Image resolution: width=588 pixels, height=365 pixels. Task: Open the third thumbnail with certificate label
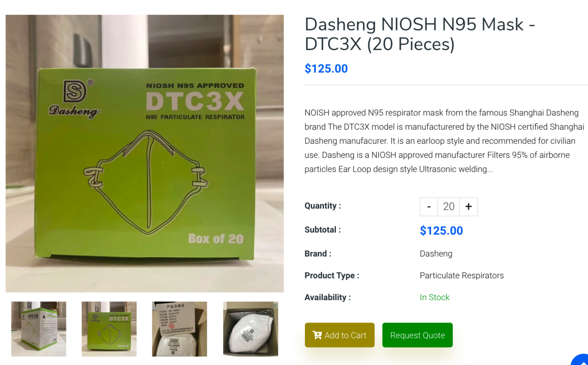[x=179, y=329]
